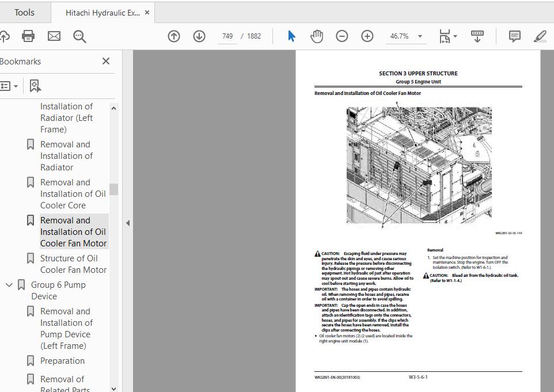Open comments with speech bubble icon
This screenshot has width=554, height=392.
[x=514, y=36]
